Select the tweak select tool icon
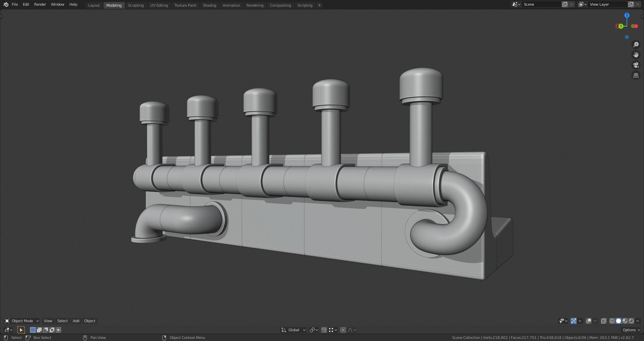This screenshot has width=644, height=341. tap(21, 330)
